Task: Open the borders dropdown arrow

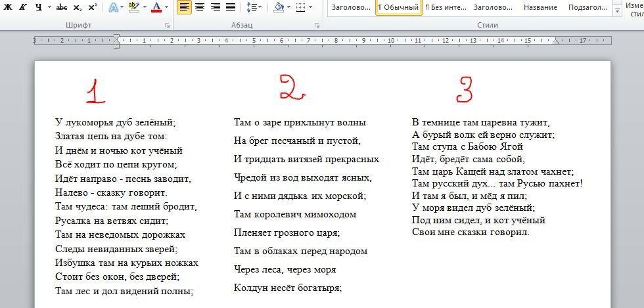Action: [311, 8]
